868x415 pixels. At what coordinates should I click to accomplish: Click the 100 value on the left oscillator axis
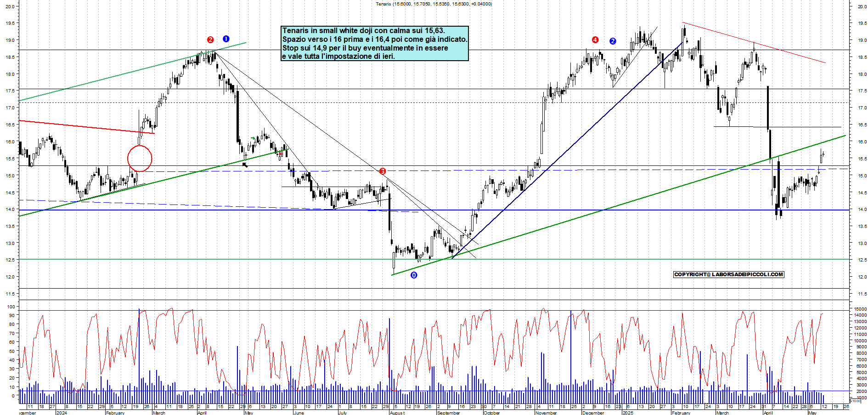tap(10, 307)
